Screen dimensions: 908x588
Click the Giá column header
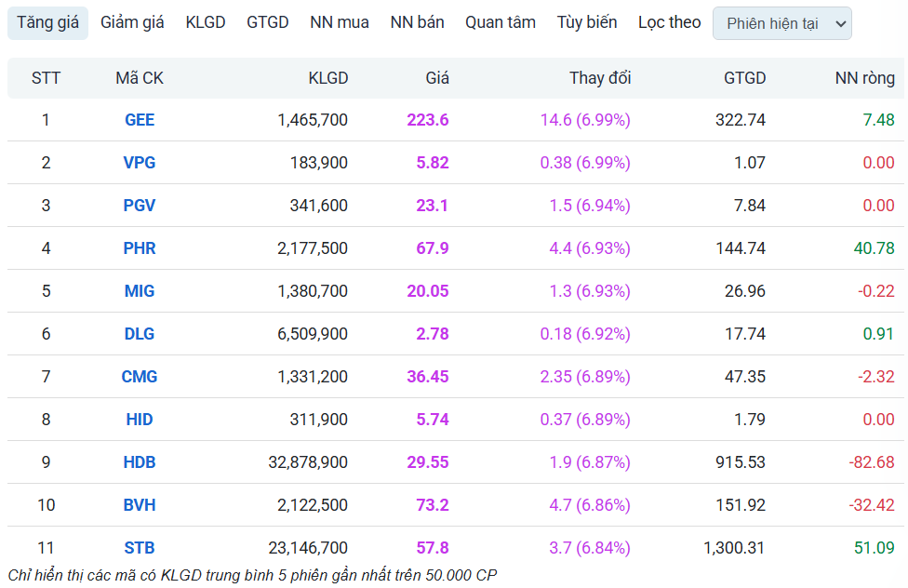(x=437, y=78)
